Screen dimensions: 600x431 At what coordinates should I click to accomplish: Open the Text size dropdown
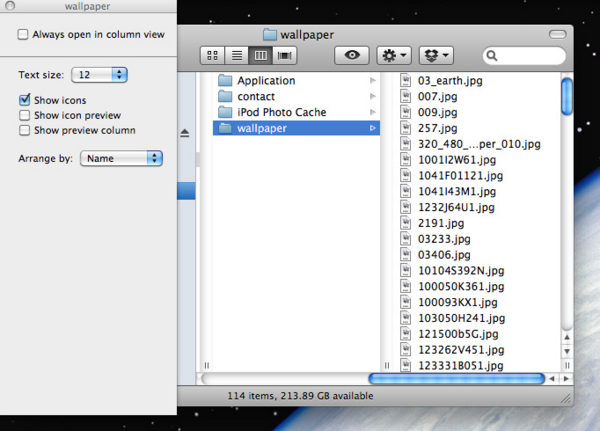point(99,75)
